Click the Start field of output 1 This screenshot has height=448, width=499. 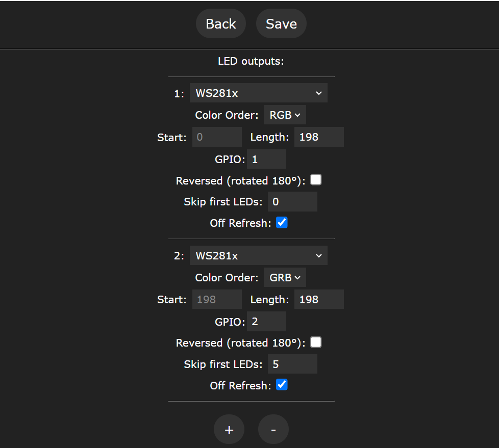pos(217,137)
